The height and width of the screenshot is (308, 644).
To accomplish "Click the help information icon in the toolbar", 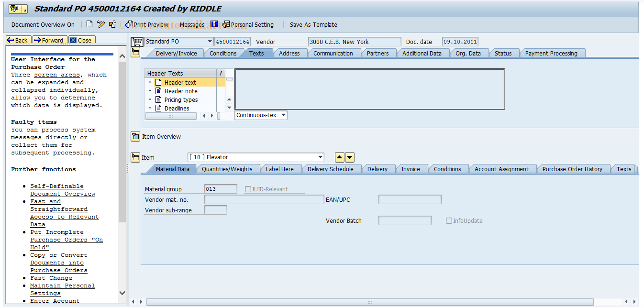I will pos(214,24).
